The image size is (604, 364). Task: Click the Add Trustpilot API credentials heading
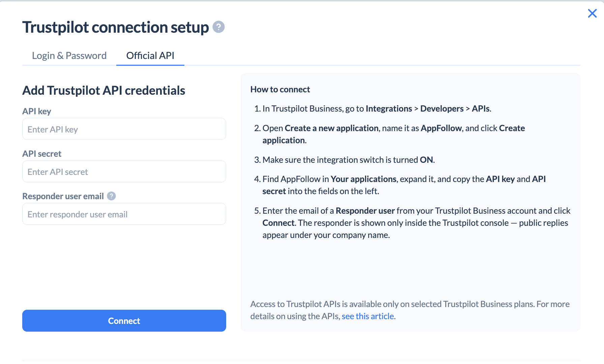(x=104, y=90)
